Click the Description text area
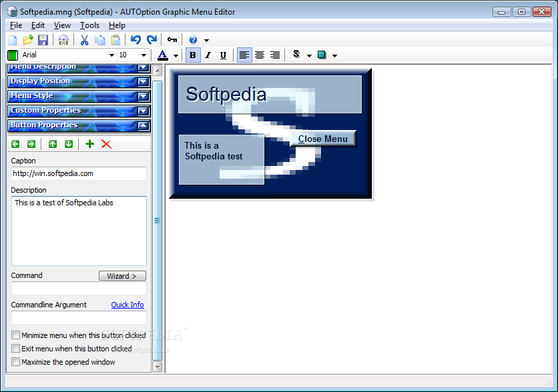 coord(79,231)
